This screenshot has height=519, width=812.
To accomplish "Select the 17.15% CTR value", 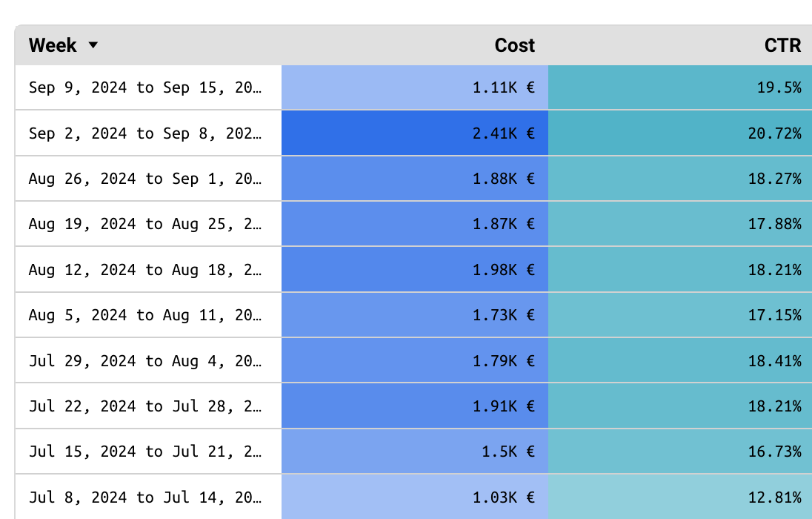I will (x=773, y=315).
